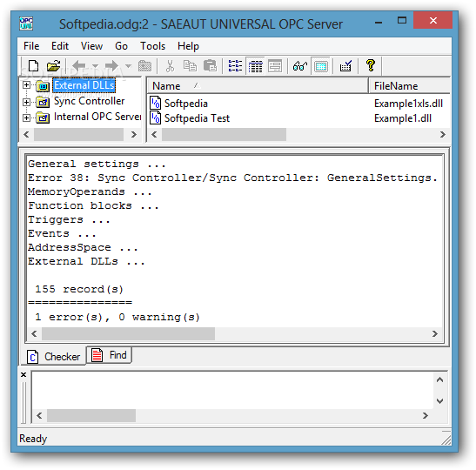476x470 pixels.
Task: Minimize the SAEAUT OPC Server window
Action: (379, 22)
